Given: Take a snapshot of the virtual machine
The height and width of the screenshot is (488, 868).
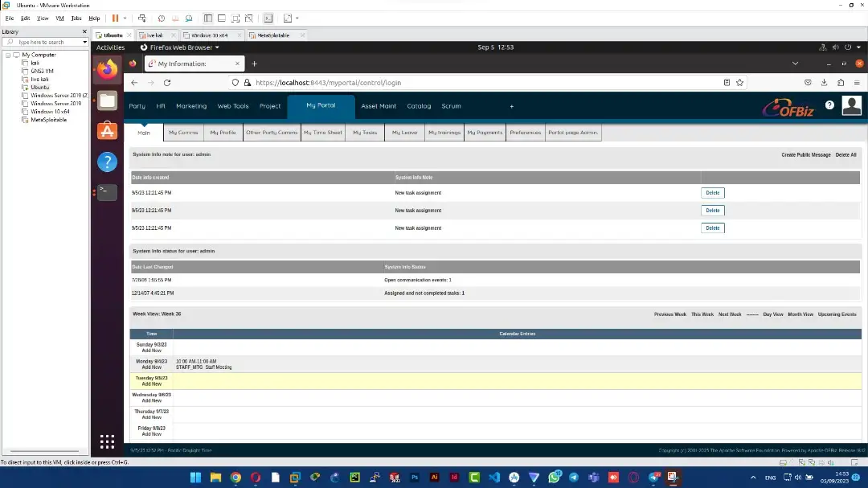Looking at the screenshot, I should (162, 18).
